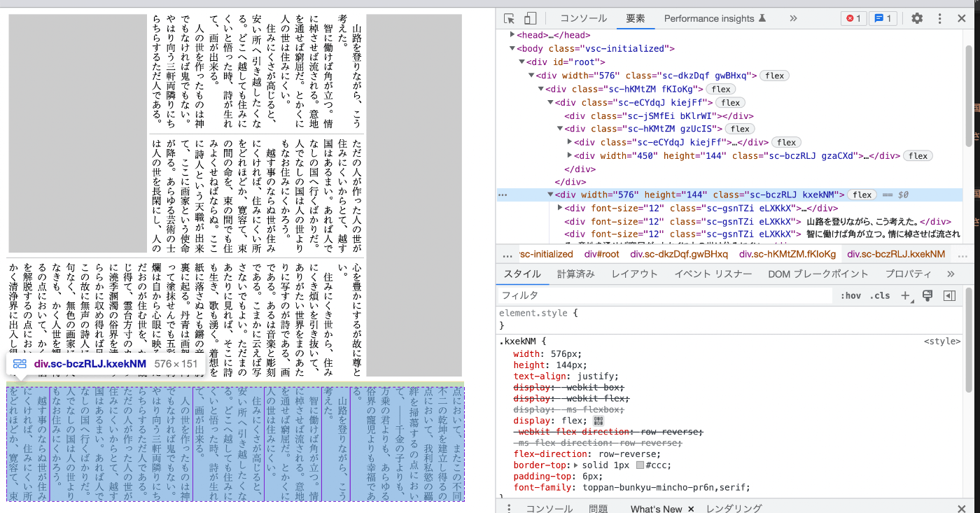The width and height of the screenshot is (980, 513).
Task: Open the レイアウト layout tab
Action: [x=635, y=274]
